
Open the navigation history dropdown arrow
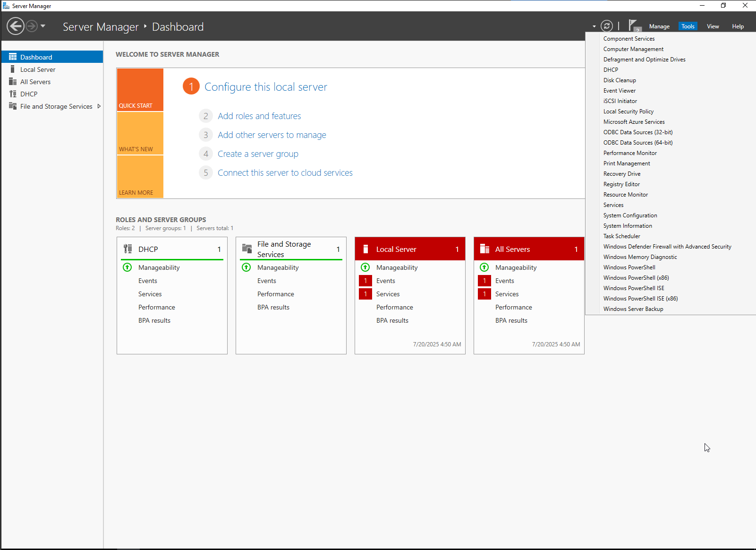(43, 26)
